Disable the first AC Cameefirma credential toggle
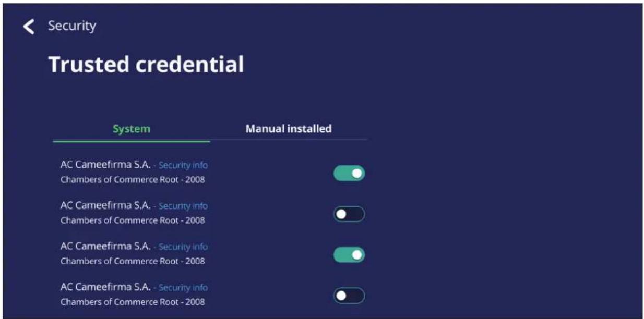Viewport: 644px width, 319px height. pyautogui.click(x=349, y=173)
